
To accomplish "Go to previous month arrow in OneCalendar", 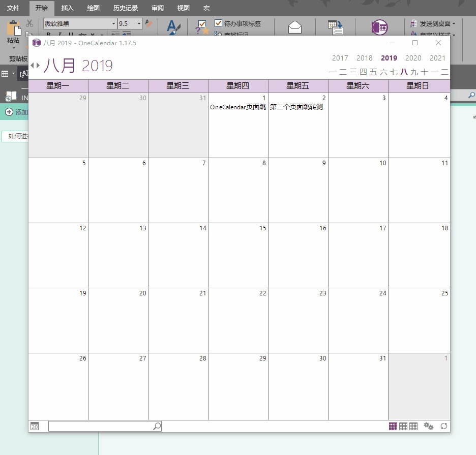I will 32,65.
